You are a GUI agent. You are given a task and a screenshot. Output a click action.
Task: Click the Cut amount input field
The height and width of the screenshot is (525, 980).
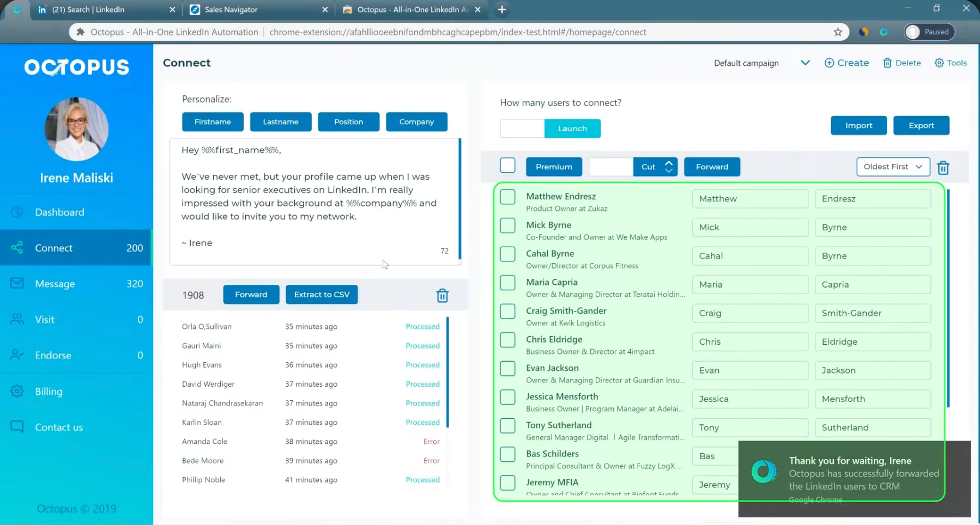(x=611, y=167)
